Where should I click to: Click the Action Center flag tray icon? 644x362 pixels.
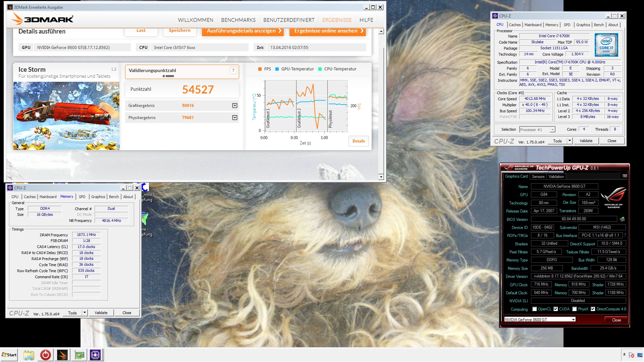tap(632, 355)
